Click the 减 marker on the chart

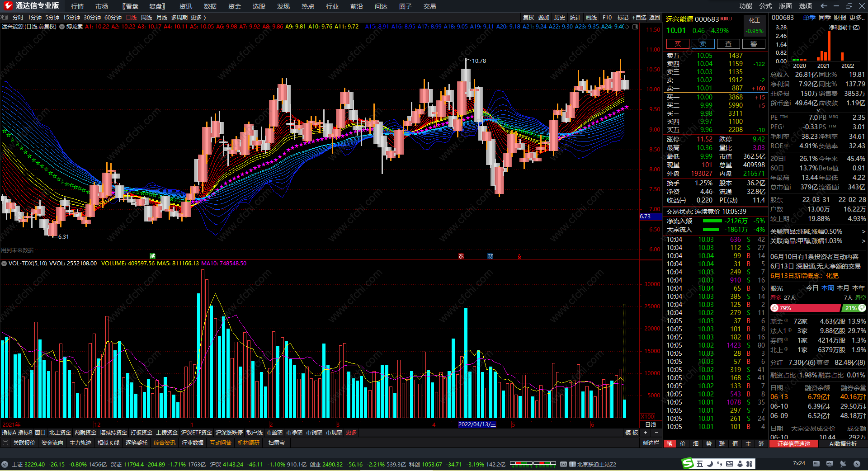152,256
